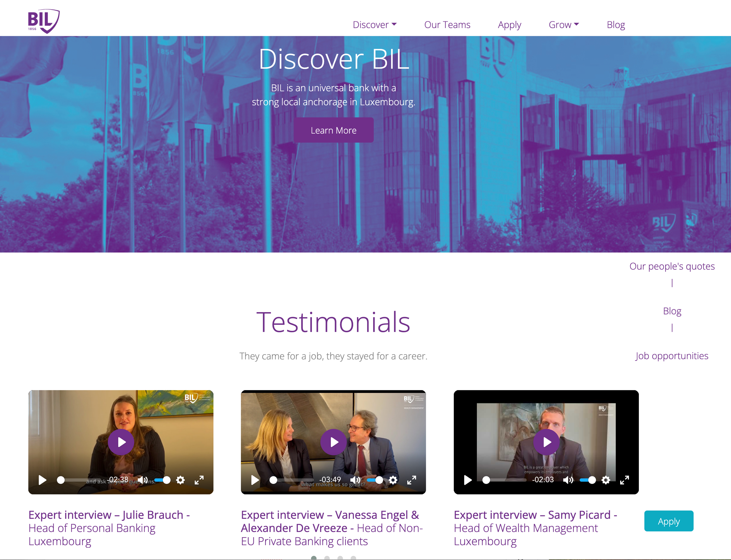Click the Vanessa Engel video seek bar
Viewport: 731px width, 560px height.
[292, 480]
